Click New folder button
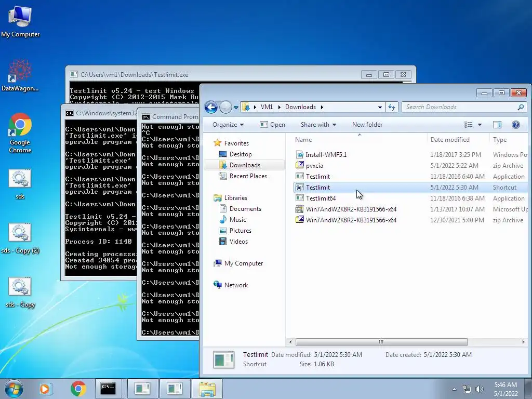The width and height of the screenshot is (532, 399). (x=367, y=125)
